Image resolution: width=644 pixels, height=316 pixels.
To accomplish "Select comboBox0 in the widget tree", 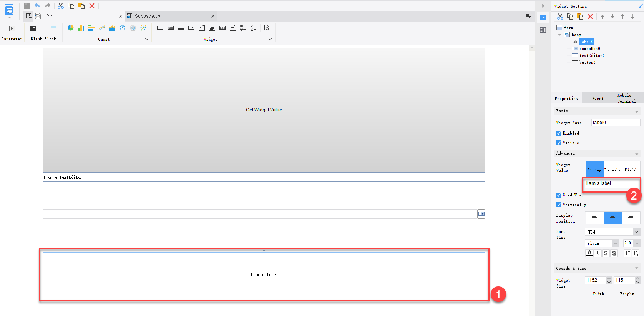I will [590, 48].
